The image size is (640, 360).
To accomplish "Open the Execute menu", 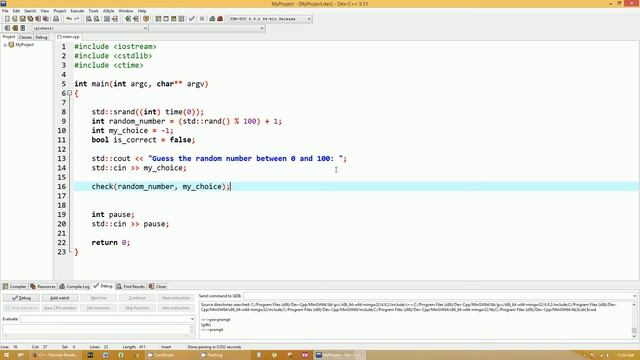I will click(x=77, y=11).
